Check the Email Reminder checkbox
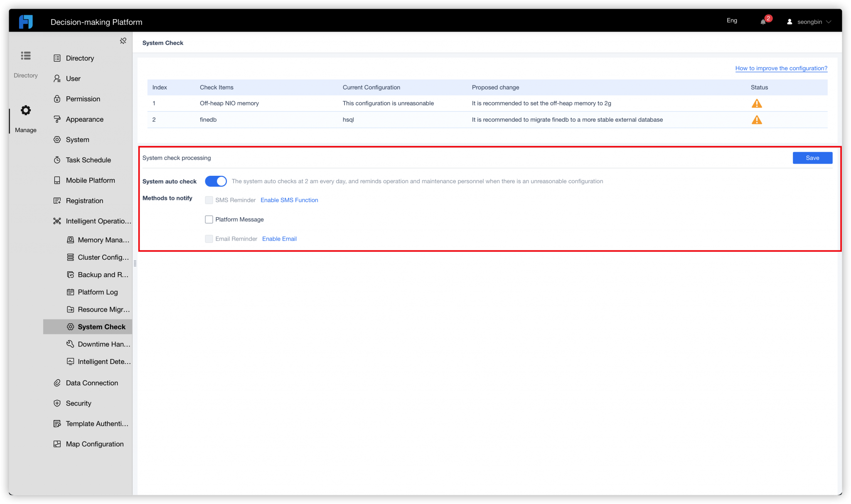This screenshot has width=851, height=504. click(x=209, y=238)
